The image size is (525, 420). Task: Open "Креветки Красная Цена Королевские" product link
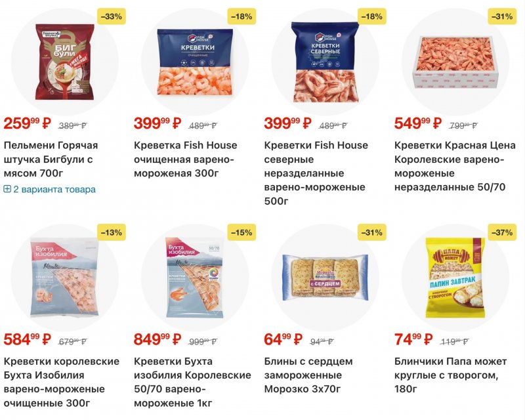pos(454,165)
